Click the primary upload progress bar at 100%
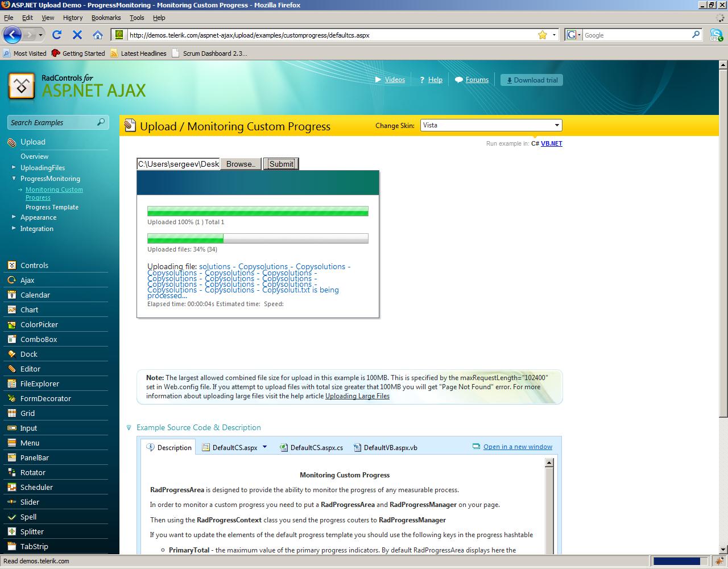Image resolution: width=728 pixels, height=569 pixels. (x=258, y=211)
